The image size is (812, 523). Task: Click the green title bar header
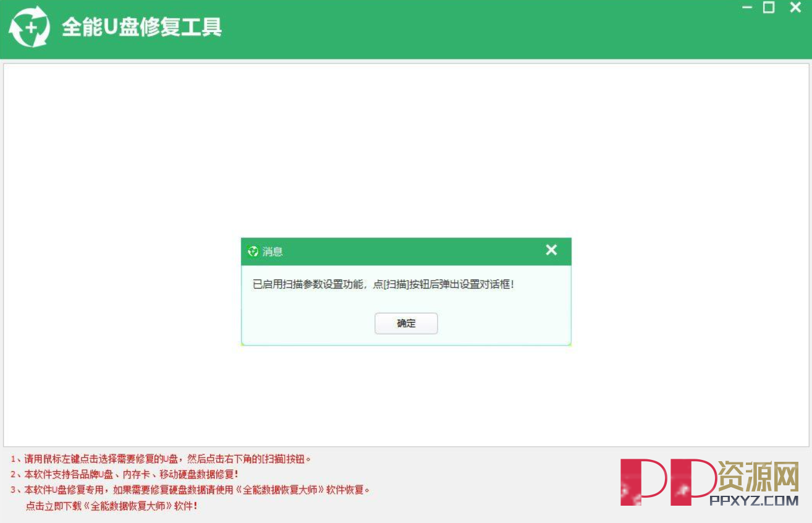(433, 28)
